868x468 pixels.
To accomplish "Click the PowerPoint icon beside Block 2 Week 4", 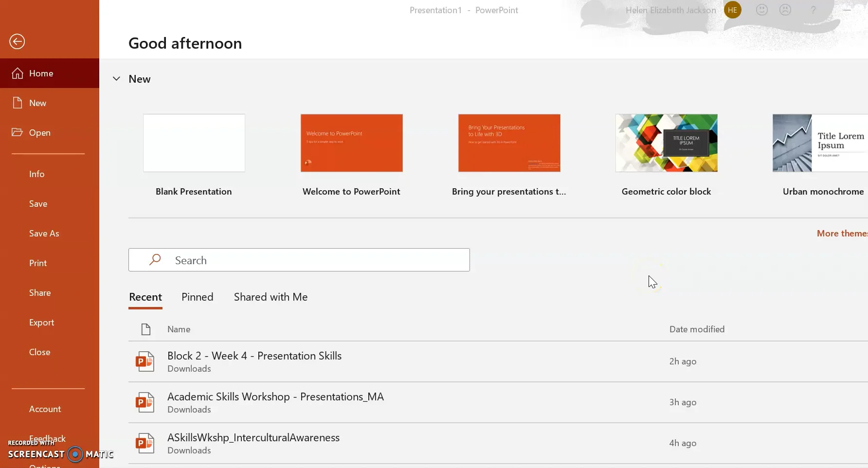I will pos(145,361).
